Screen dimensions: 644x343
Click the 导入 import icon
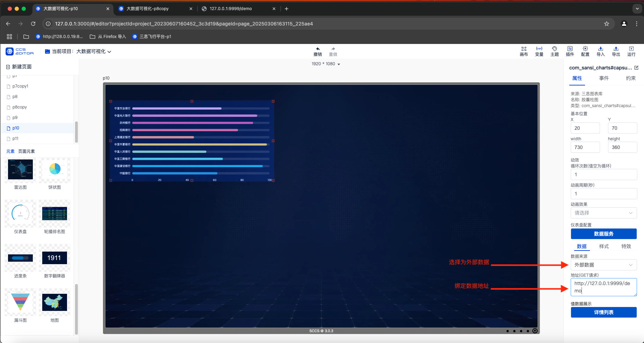[x=601, y=49]
